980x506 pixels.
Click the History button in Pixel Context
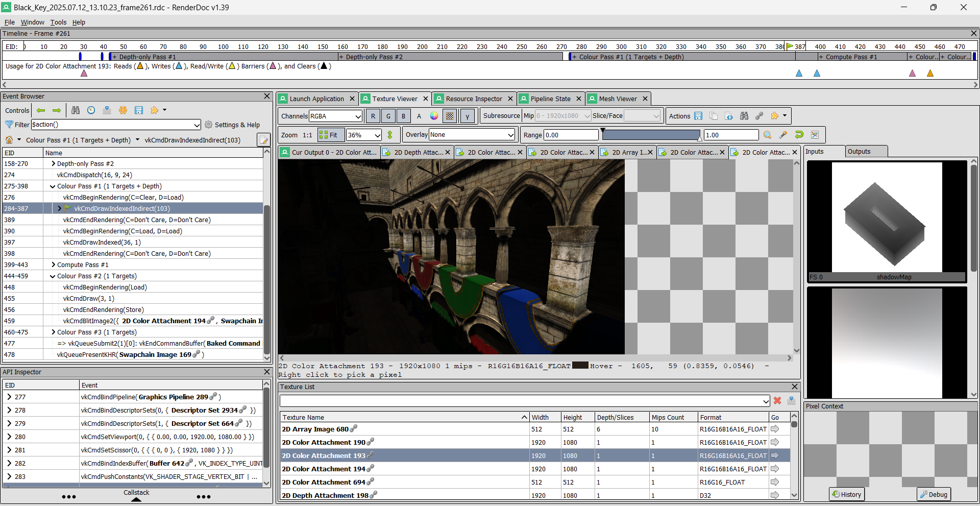(847, 494)
